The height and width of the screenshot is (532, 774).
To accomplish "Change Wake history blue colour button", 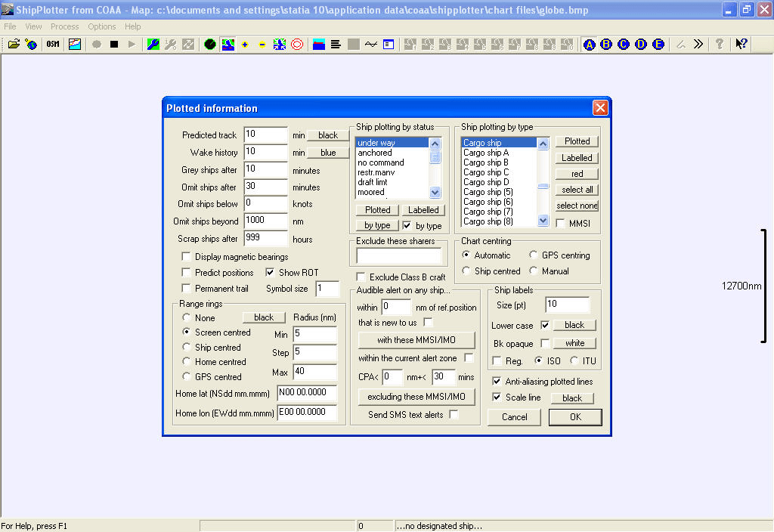I will click(x=328, y=153).
